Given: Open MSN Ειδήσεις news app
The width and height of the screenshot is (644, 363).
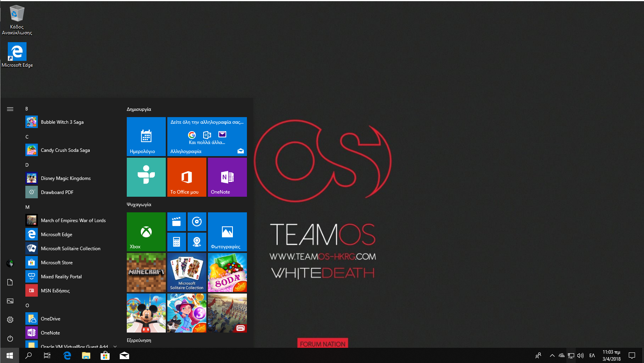Looking at the screenshot, I should pos(71,291).
